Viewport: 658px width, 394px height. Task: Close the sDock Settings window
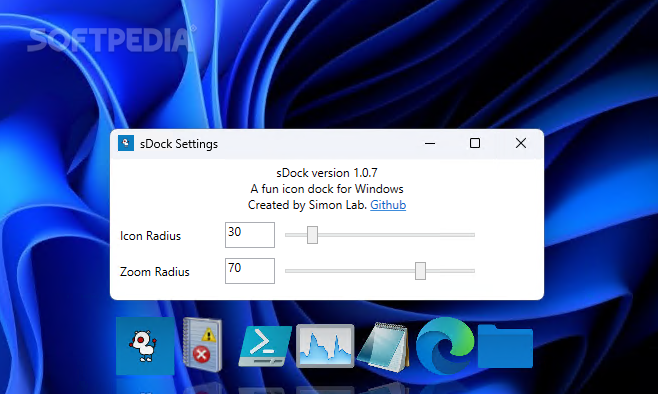pyautogui.click(x=521, y=144)
